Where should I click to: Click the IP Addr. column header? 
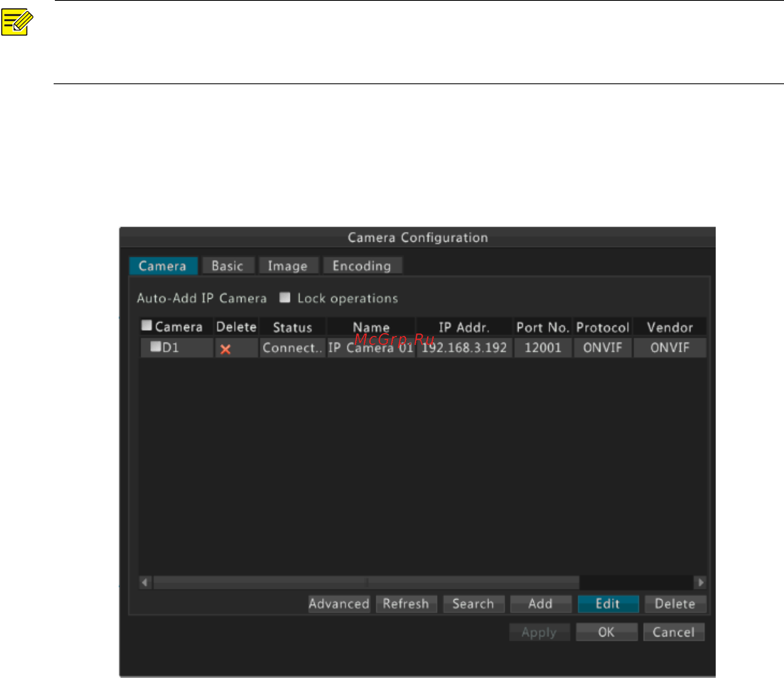464,327
